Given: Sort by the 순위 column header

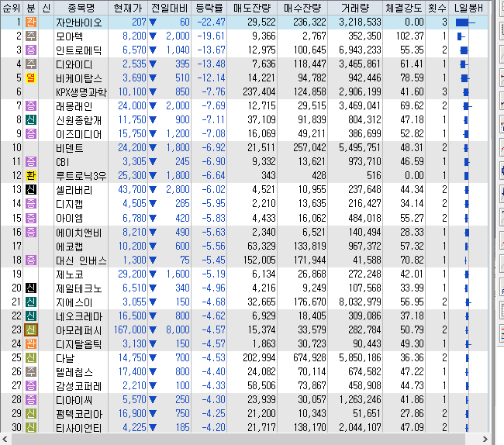Looking at the screenshot, I should pos(12,8).
